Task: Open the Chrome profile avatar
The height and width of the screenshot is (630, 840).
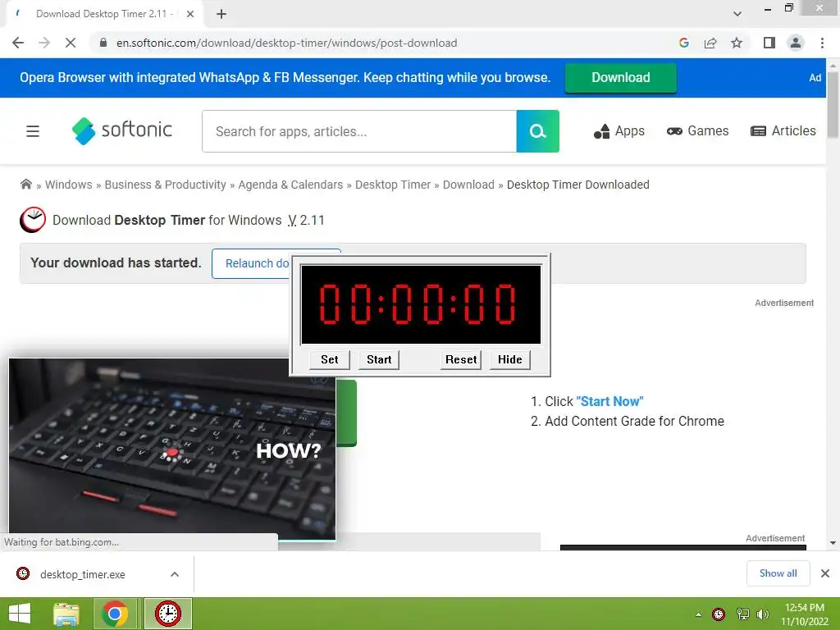Action: pos(796,43)
